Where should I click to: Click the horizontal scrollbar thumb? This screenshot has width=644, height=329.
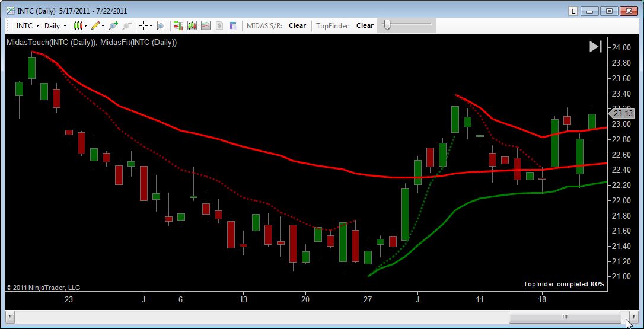(564, 317)
